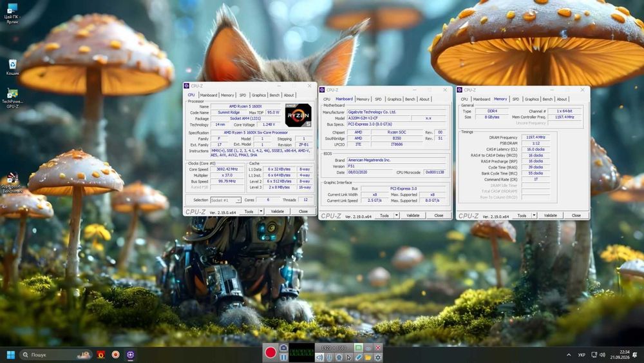Click the American Megatrends Inc. brand field
Viewport: 644px width, 363px height.
[x=396, y=160]
